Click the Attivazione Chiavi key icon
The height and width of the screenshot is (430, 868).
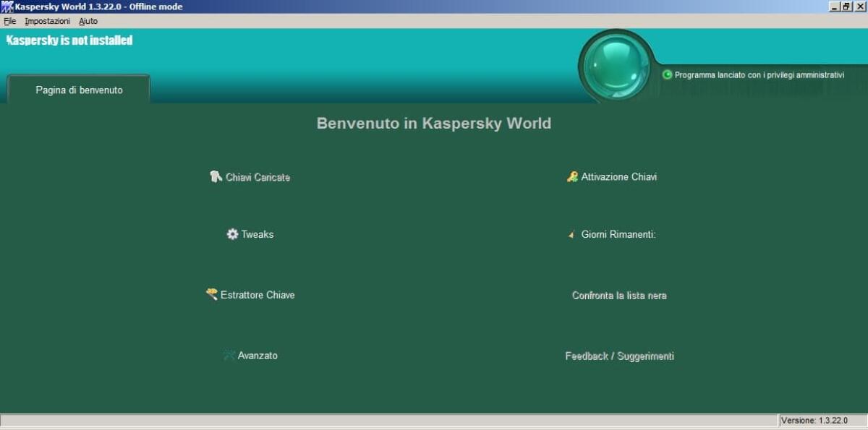pos(572,176)
